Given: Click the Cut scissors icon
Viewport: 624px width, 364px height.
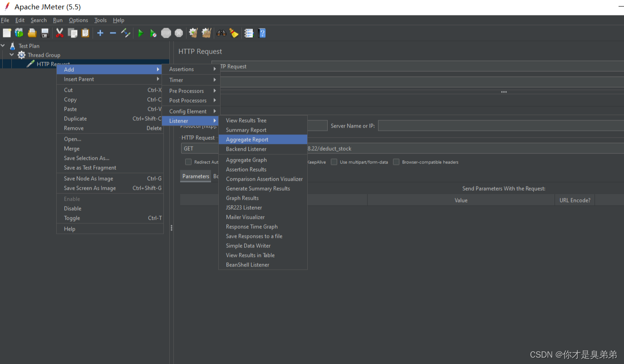Looking at the screenshot, I should pyautogui.click(x=59, y=33).
